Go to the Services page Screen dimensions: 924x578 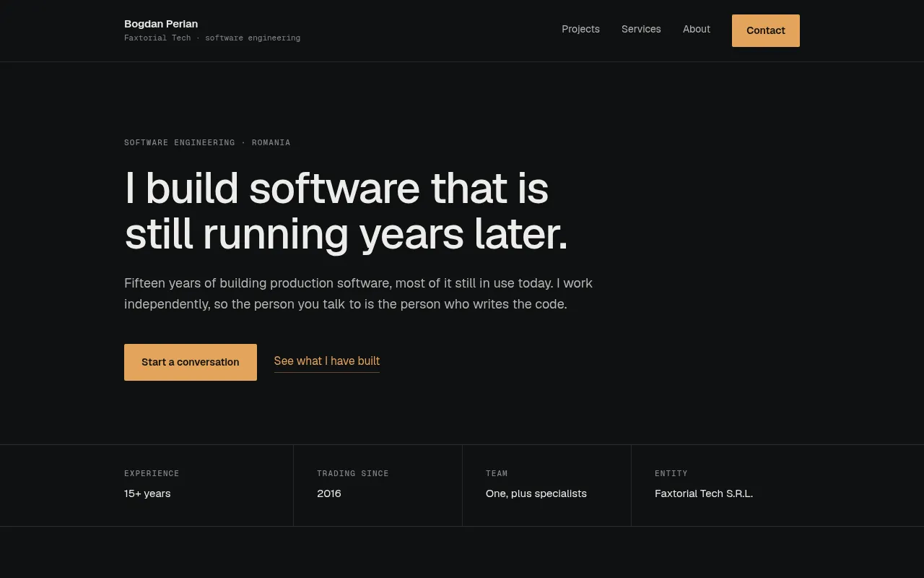point(641,30)
